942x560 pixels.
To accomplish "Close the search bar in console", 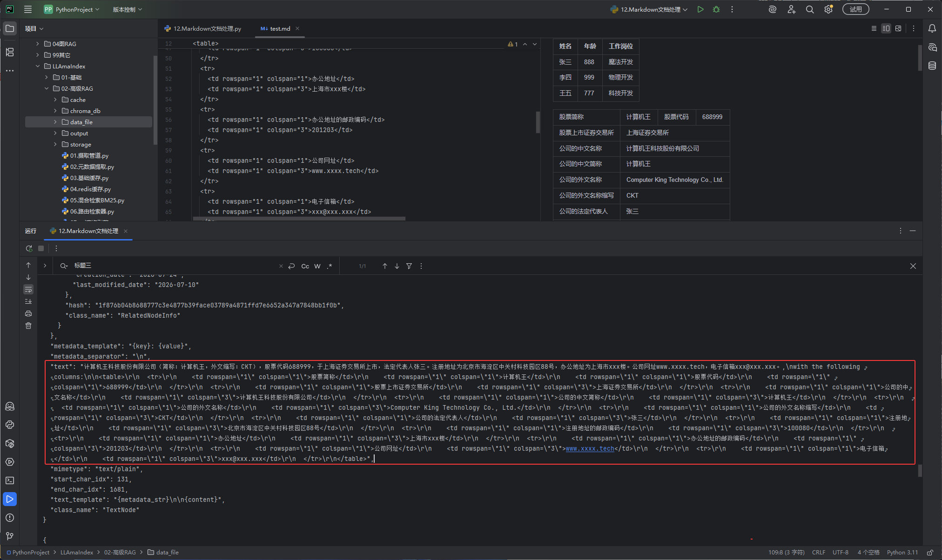I will click(x=913, y=266).
